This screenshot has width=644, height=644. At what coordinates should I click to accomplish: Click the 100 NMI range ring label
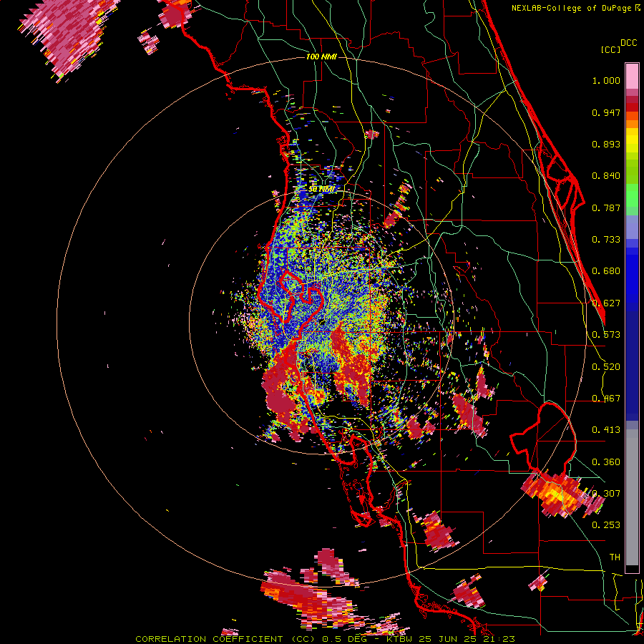point(321,57)
